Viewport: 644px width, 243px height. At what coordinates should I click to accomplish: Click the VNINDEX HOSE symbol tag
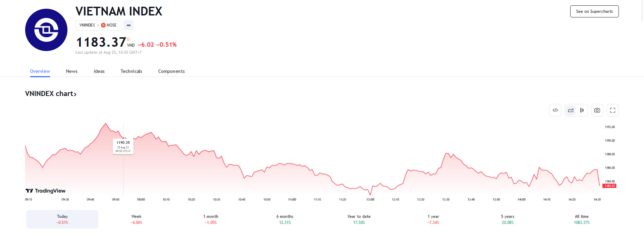98,25
